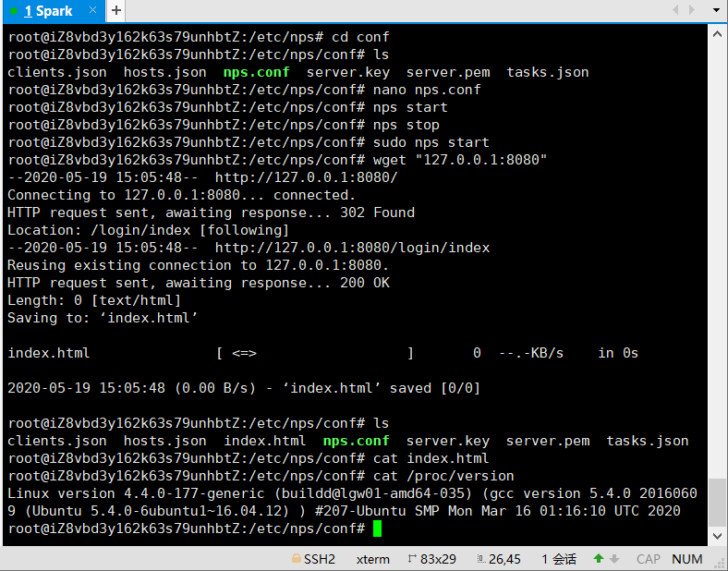
Task: Click the 'Length: 0 [text/html]' line
Action: 94,300
